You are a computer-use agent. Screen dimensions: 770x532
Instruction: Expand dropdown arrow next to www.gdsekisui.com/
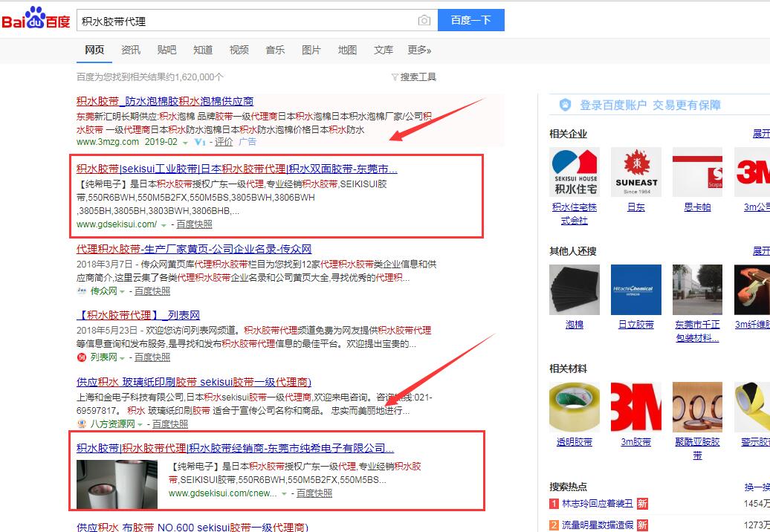coord(164,225)
